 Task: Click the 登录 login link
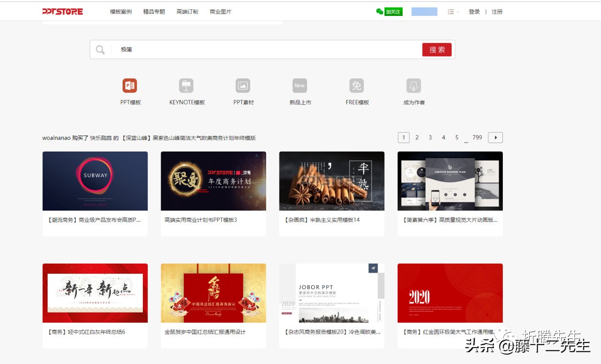(474, 12)
